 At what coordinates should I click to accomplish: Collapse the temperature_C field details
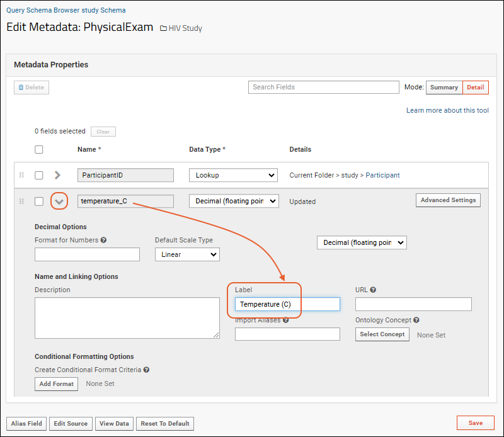[x=59, y=201]
